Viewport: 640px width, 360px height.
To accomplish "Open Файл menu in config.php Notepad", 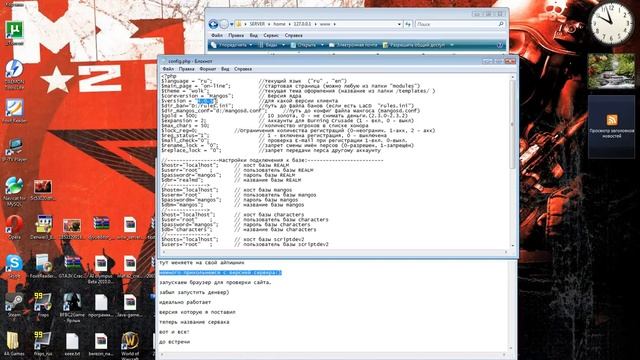I will pyautogui.click(x=168, y=69).
